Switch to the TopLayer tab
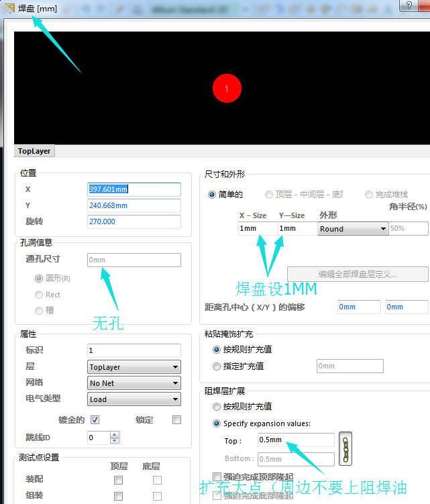This screenshot has height=504, width=430. pyautogui.click(x=34, y=151)
